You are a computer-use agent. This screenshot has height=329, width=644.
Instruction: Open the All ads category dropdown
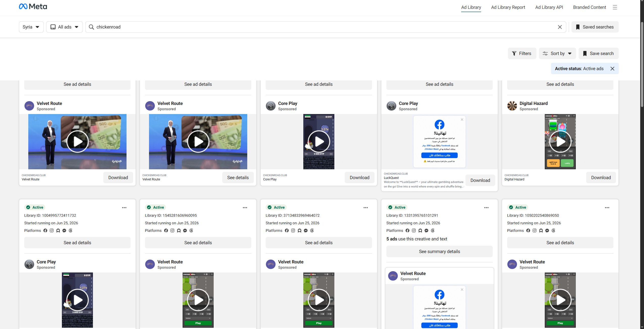64,27
